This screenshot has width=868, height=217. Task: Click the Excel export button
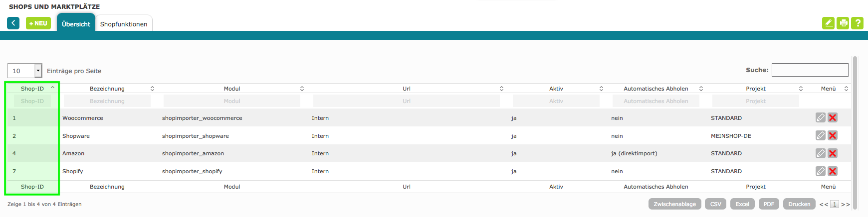[x=742, y=204]
